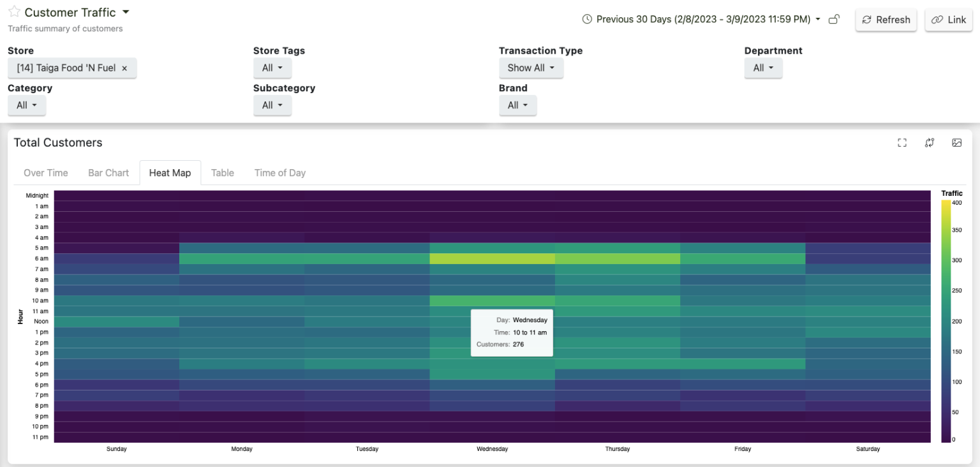Viewport: 980px width, 467px height.
Task: Click the chain link icon in Link button
Action: point(937,20)
